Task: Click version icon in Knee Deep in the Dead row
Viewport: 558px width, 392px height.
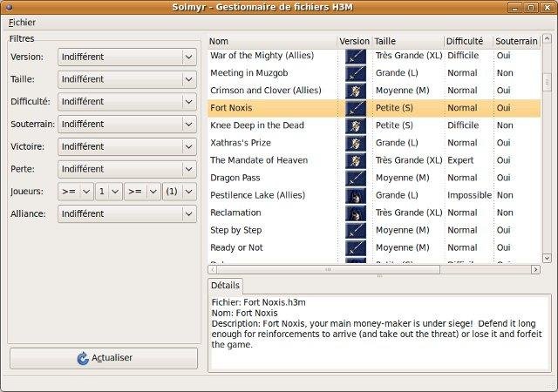Action: [x=356, y=125]
